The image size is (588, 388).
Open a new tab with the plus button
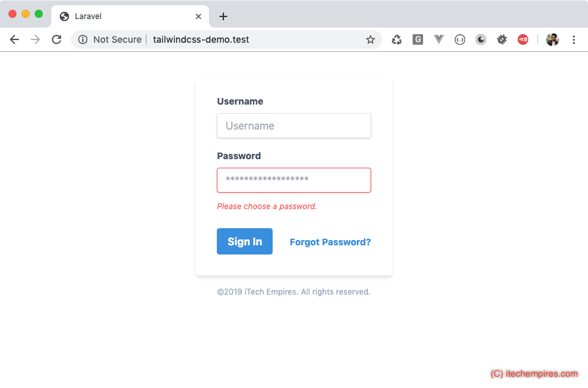pos(223,16)
